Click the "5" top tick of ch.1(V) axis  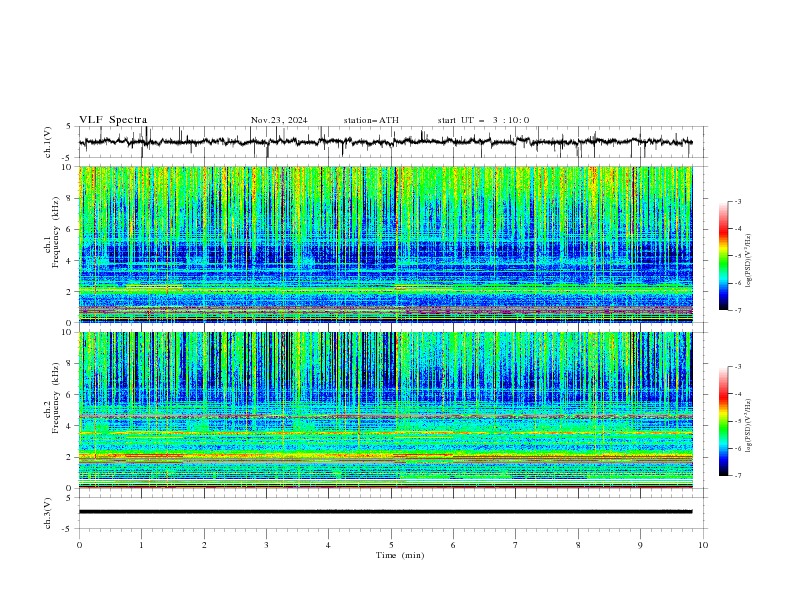pos(69,126)
